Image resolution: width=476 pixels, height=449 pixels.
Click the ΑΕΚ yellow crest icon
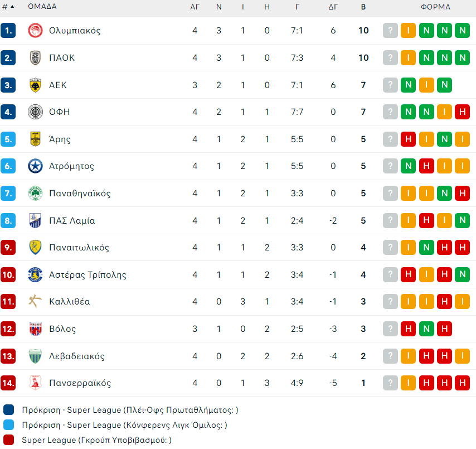point(35,85)
